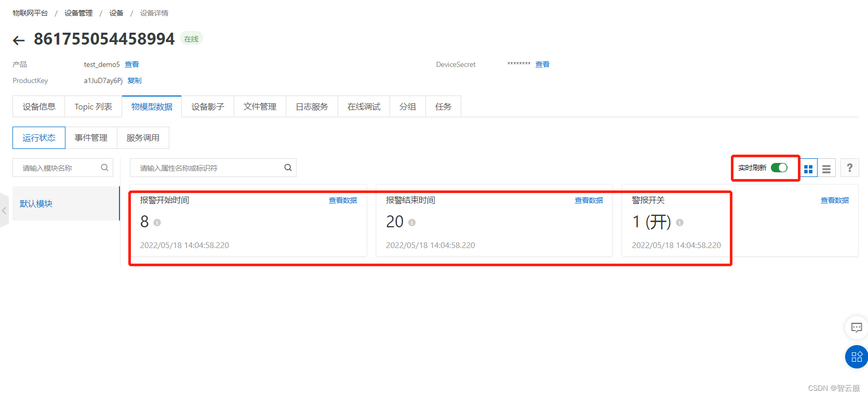Click search icon in module name box
This screenshot has width=868, height=397.
(x=104, y=168)
